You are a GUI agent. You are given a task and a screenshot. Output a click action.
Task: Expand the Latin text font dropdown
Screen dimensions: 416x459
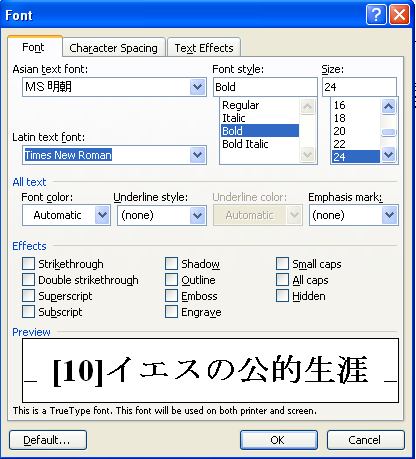[198, 155]
